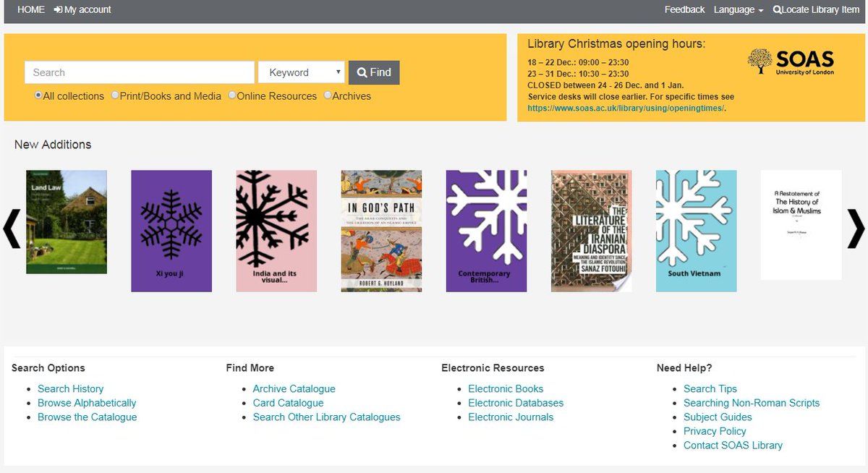Open the India and its visual cover
The image size is (868, 473).
[276, 231]
